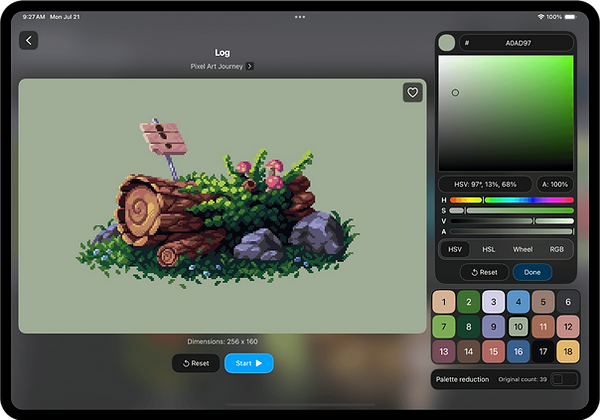Click inside the saturation-value color square
This screenshot has width=600, height=420.
[x=505, y=113]
